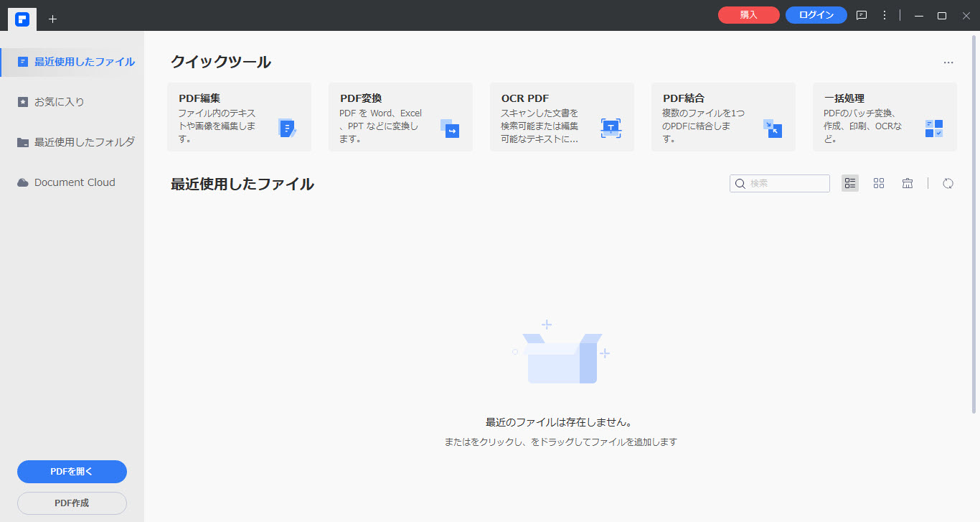
Task: Refresh the recent files list
Action: coord(948,183)
